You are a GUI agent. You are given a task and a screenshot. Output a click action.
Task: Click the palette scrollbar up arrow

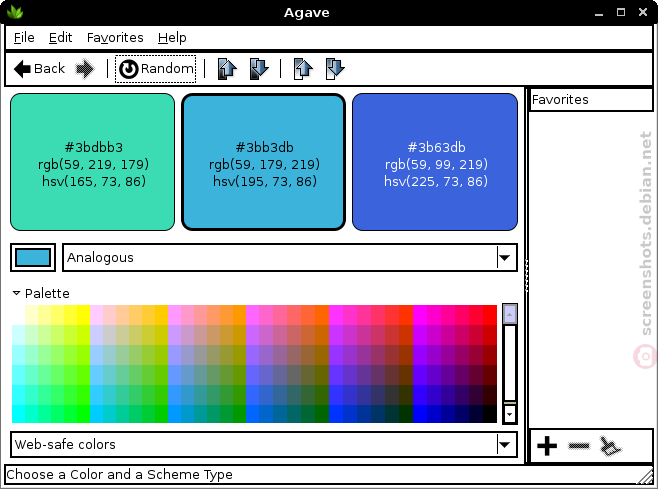[x=509, y=314]
